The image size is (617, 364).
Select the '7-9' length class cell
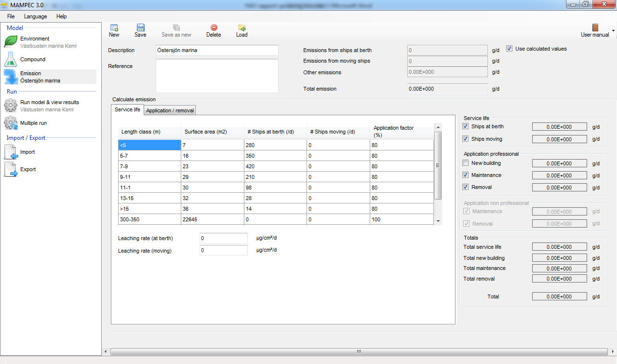(149, 166)
